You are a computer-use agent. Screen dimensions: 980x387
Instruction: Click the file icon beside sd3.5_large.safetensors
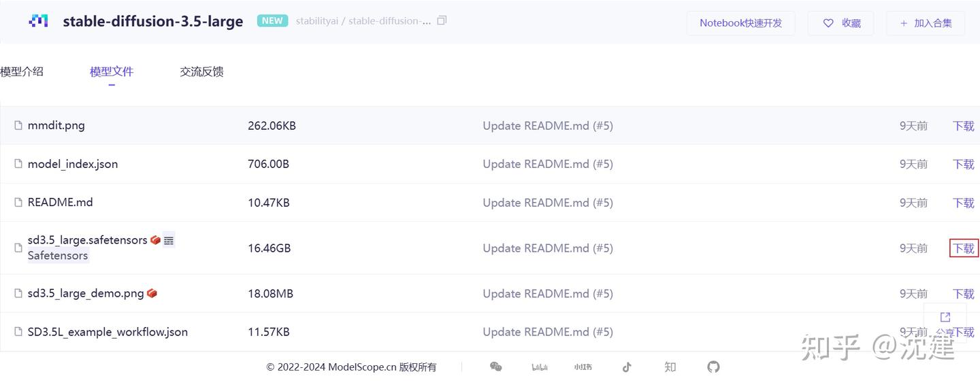pos(18,248)
